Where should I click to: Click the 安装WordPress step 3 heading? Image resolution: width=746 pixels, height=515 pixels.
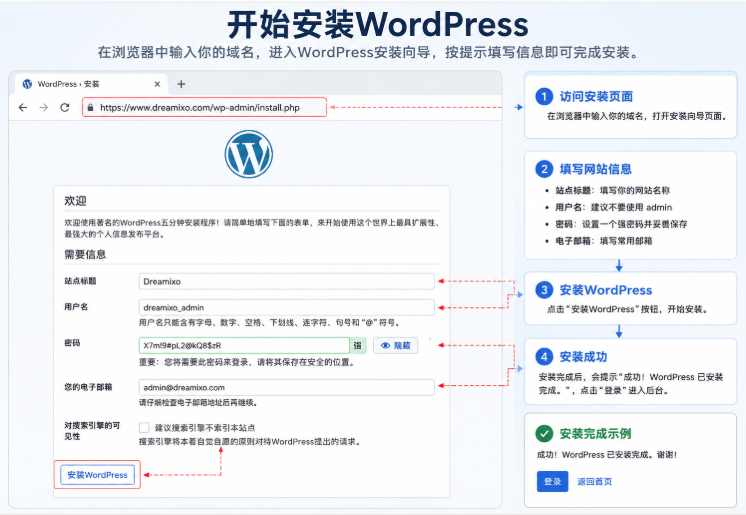[x=606, y=290]
